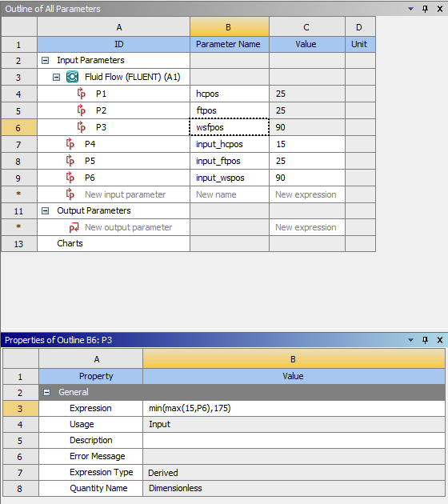Click the Expression property label
This screenshot has width=448, height=504.
tap(90, 408)
